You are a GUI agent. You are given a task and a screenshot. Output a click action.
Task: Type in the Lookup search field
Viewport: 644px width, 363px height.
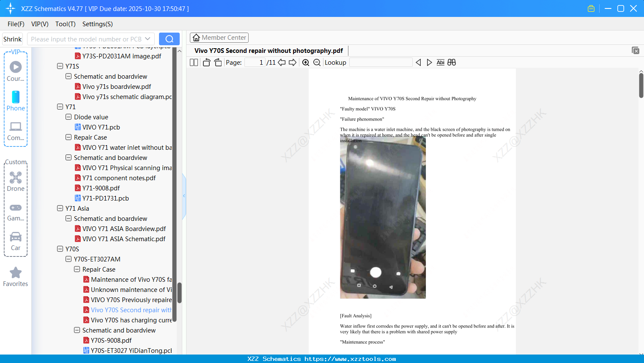[x=380, y=62]
